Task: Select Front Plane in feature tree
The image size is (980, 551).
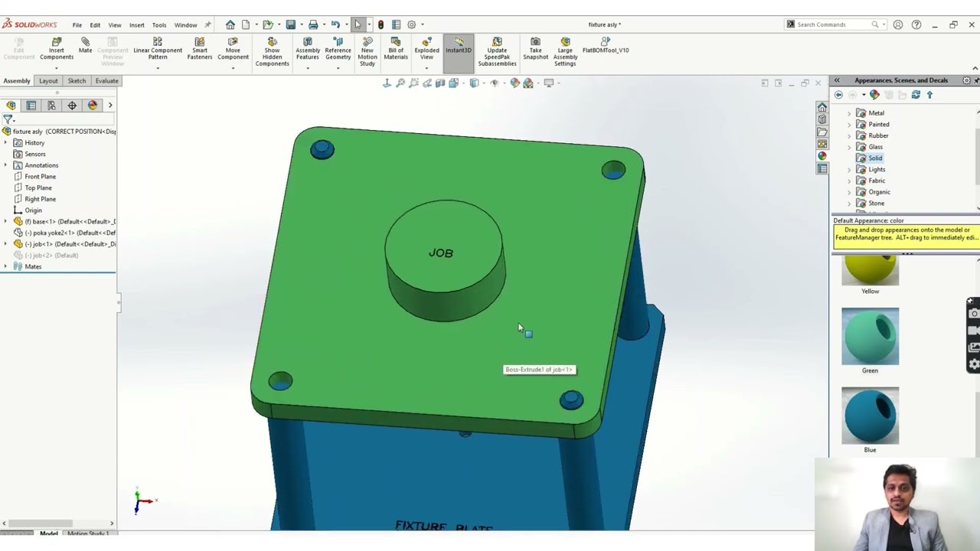Action: [40, 177]
